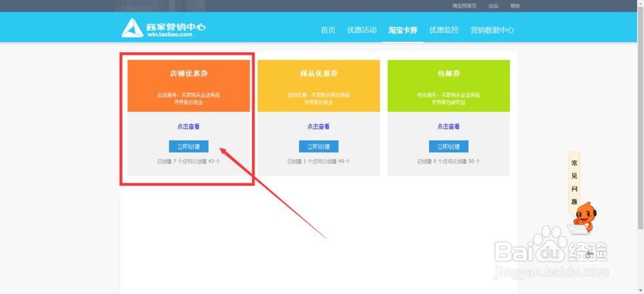Click 点击查看 under 店铺优惠券

(x=189, y=127)
